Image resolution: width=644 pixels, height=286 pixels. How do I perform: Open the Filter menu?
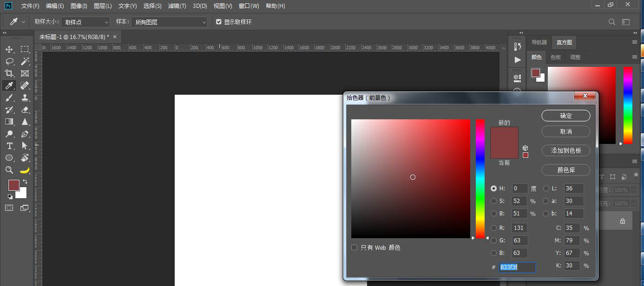tap(177, 6)
